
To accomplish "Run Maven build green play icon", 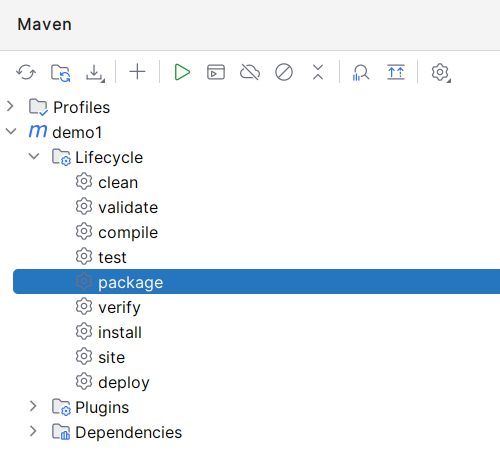I will pos(182,72).
